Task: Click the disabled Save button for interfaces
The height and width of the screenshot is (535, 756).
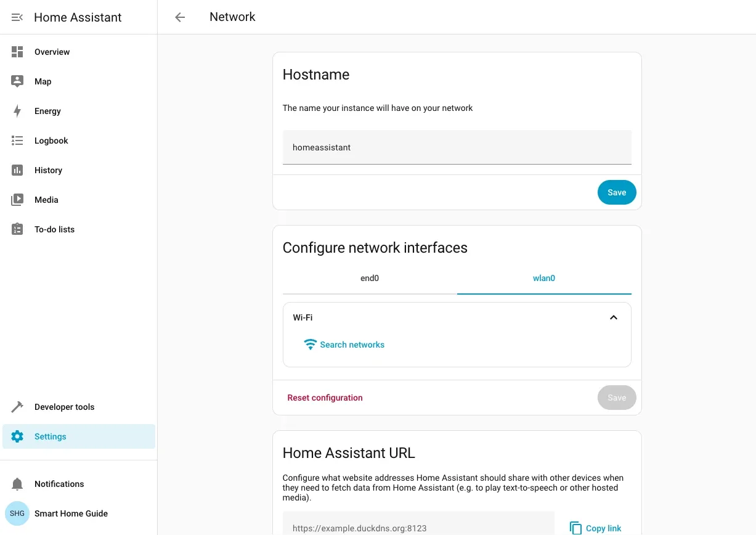Action: click(617, 398)
